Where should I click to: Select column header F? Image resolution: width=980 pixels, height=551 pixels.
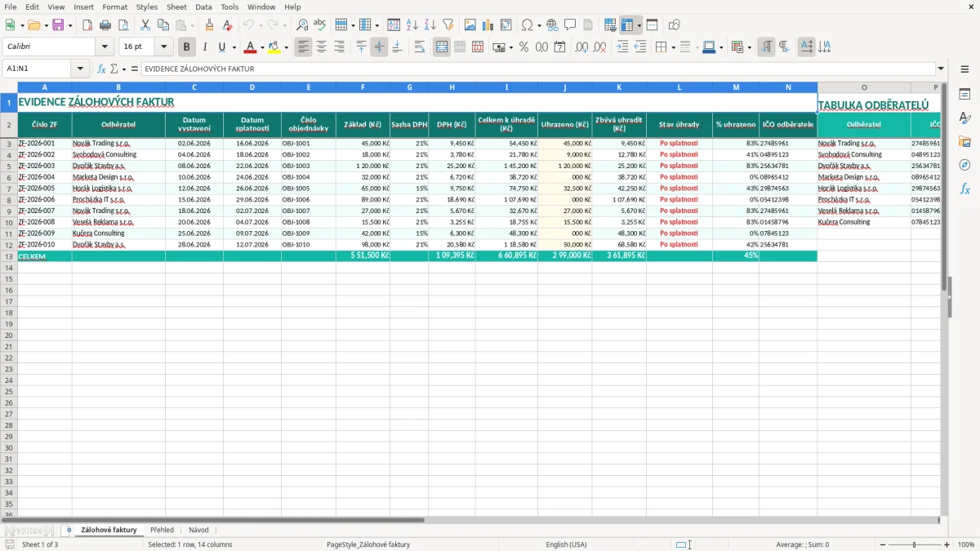pos(363,87)
